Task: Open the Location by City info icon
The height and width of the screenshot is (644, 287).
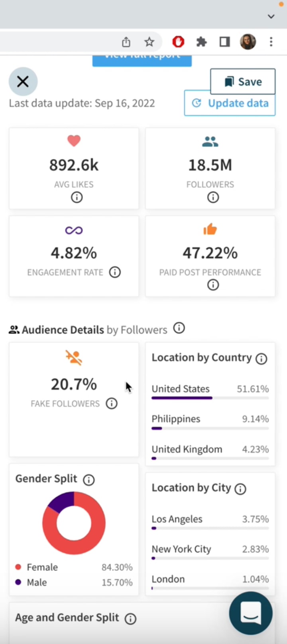Action: pyautogui.click(x=240, y=489)
